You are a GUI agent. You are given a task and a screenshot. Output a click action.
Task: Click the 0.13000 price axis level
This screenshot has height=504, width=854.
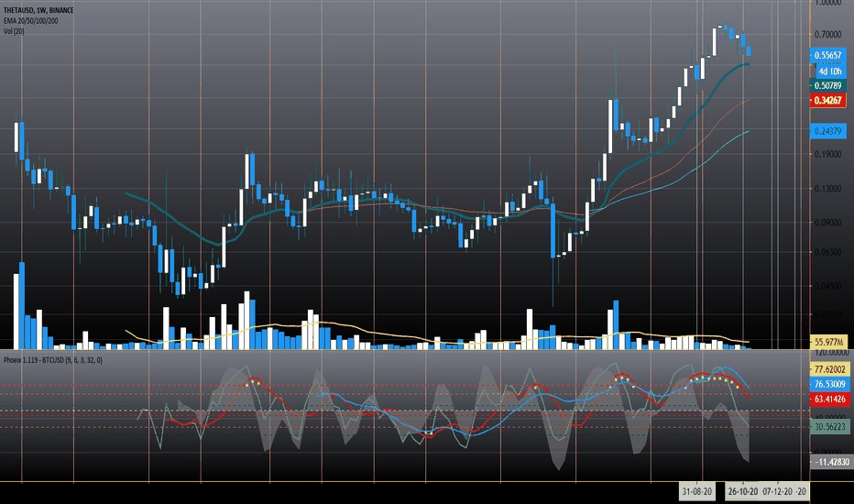(827, 189)
